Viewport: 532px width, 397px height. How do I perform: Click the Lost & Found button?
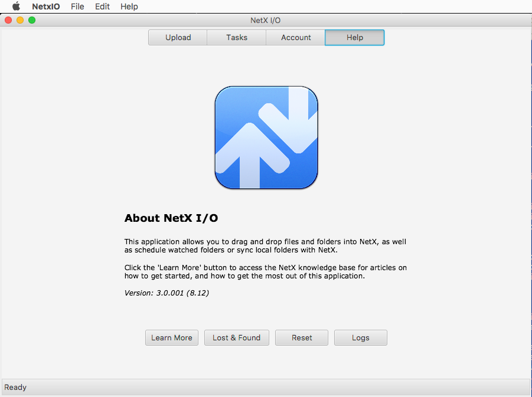(237, 337)
